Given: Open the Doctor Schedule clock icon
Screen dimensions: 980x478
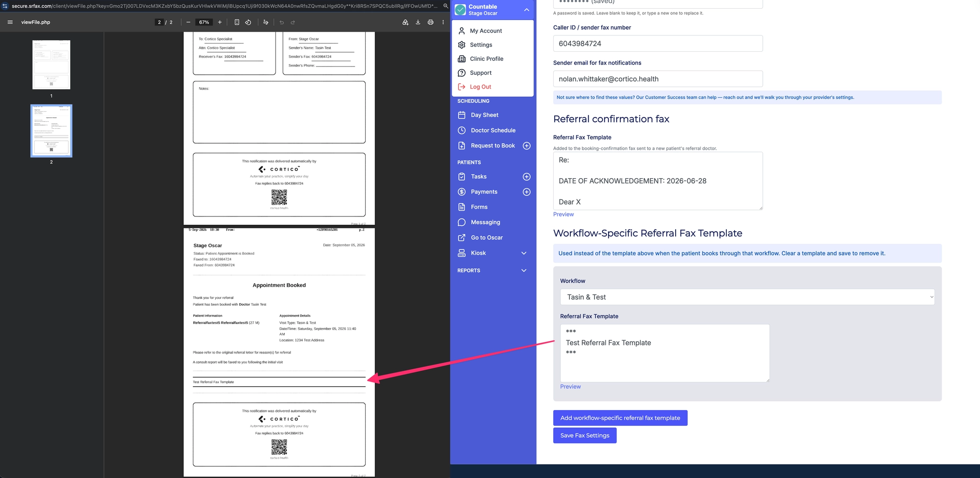Looking at the screenshot, I should pyautogui.click(x=462, y=130).
